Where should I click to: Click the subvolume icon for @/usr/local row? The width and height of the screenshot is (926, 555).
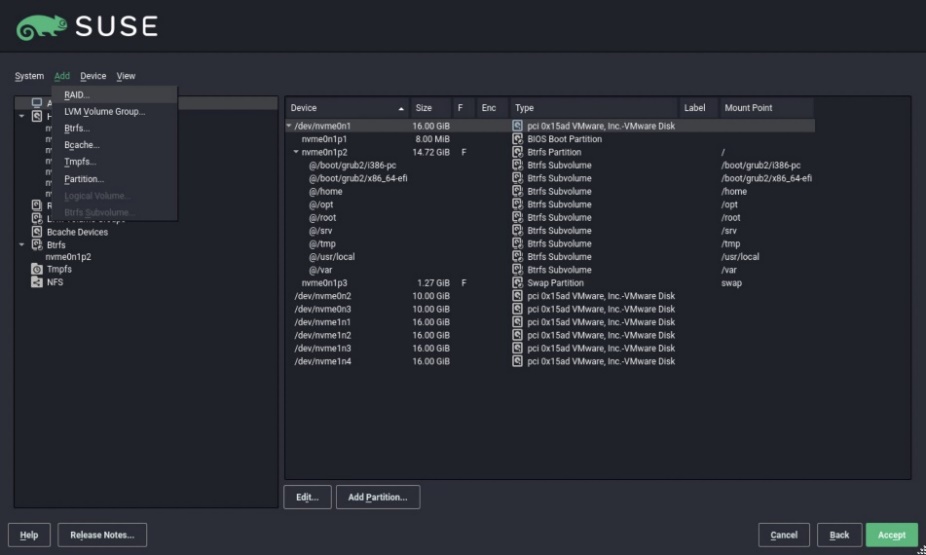(x=517, y=256)
